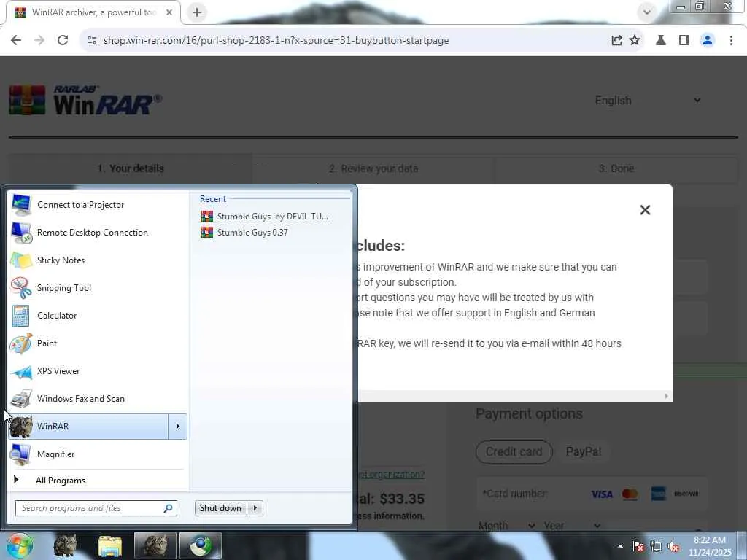Toggle the browser side panel
This screenshot has height=560, width=747.
point(684,41)
